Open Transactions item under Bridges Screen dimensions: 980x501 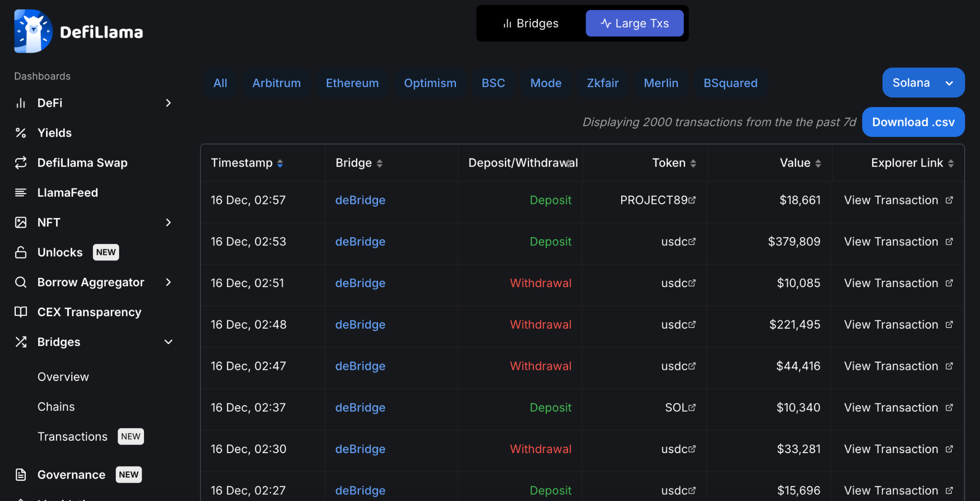(x=72, y=436)
